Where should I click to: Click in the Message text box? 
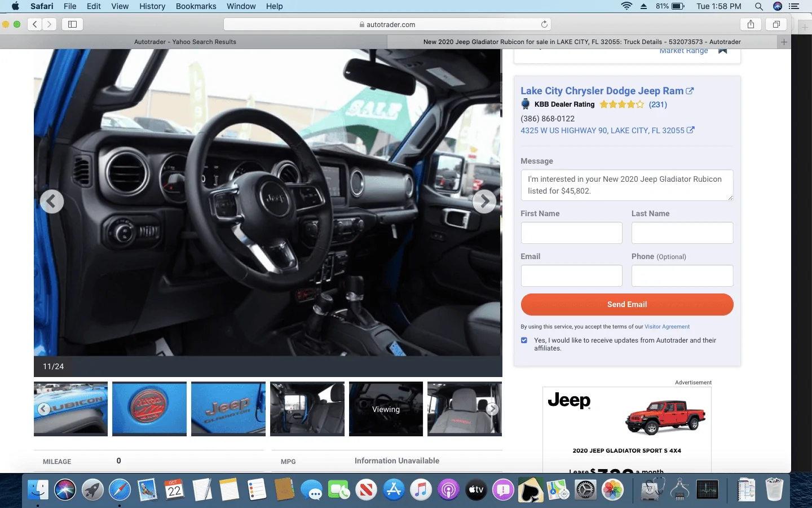tap(627, 185)
